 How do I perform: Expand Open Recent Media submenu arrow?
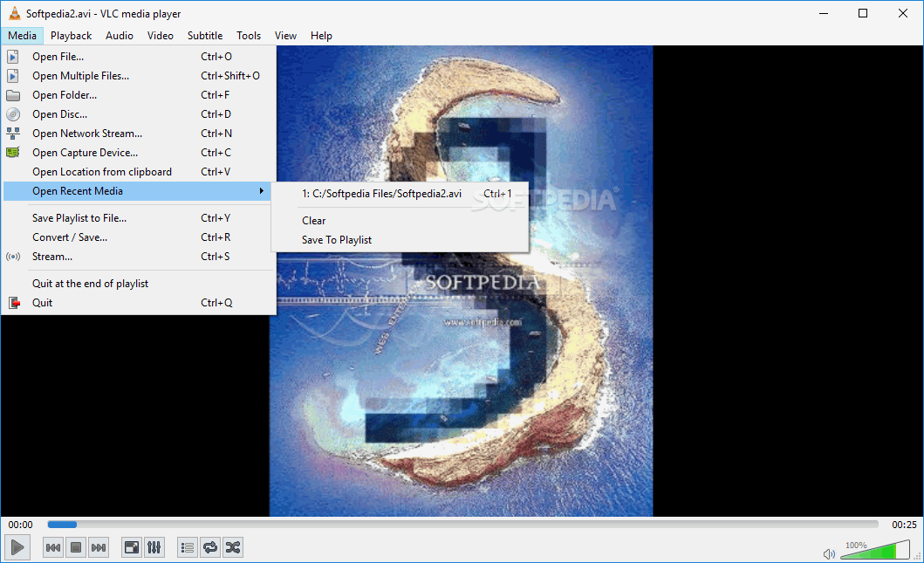pos(261,191)
